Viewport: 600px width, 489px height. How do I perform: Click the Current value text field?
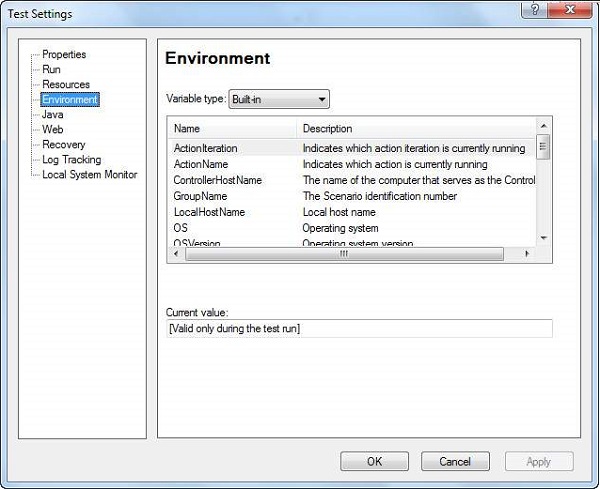click(x=358, y=329)
